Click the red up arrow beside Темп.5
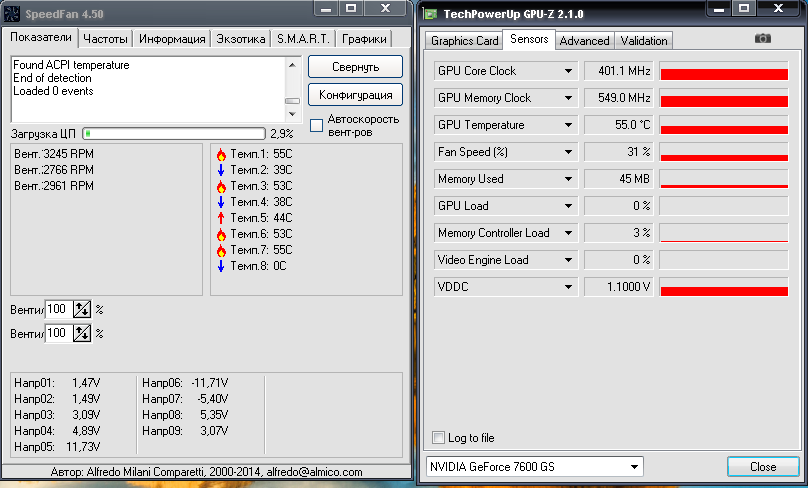 (x=220, y=218)
